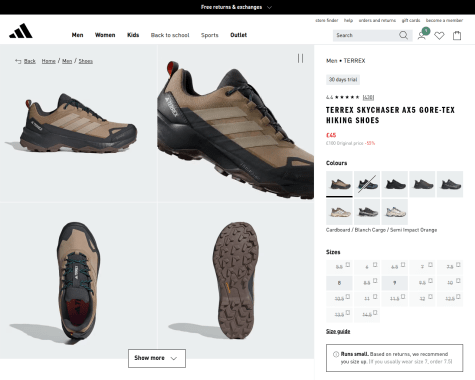Open the gift cards link
Screen dimensions: 475x380
coord(411,20)
